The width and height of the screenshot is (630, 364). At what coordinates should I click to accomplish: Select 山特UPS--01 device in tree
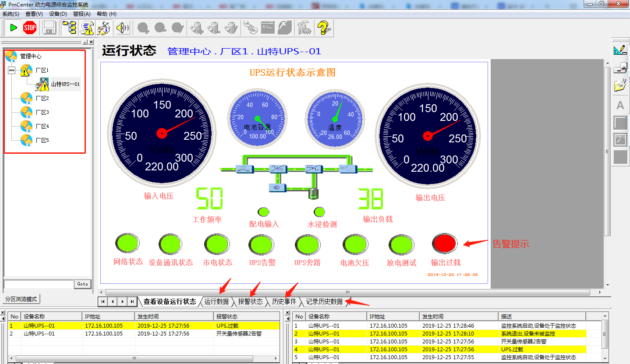point(65,84)
